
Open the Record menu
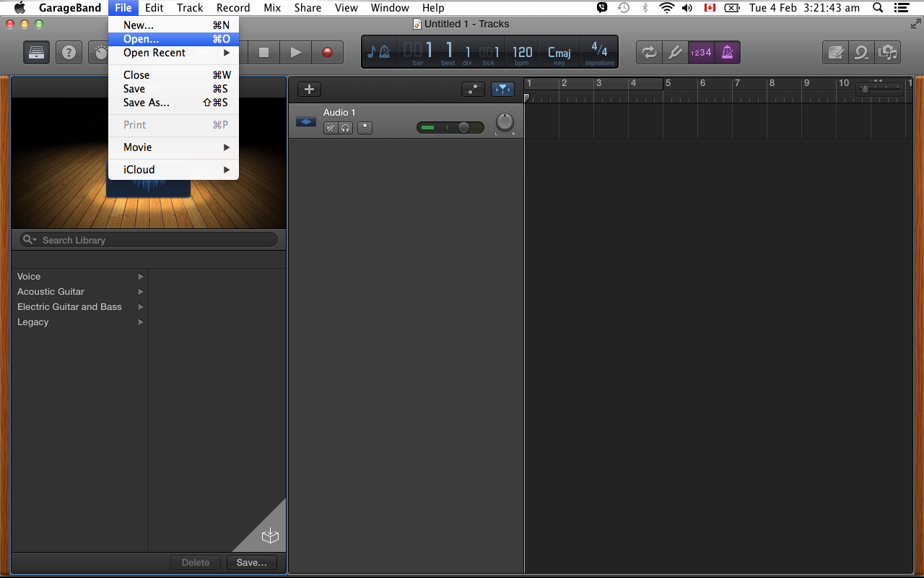click(x=233, y=8)
